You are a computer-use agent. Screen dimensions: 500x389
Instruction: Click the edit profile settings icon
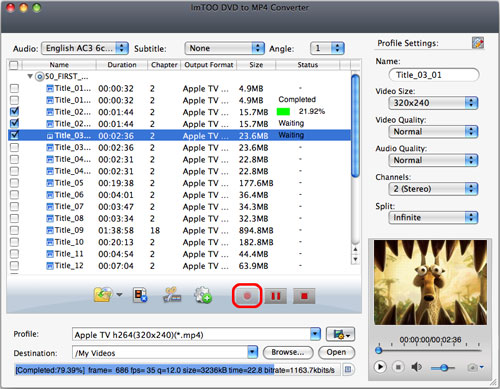tap(478, 43)
